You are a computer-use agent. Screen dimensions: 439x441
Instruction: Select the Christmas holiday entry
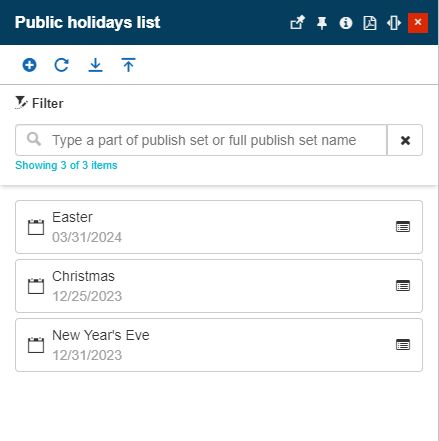219,286
